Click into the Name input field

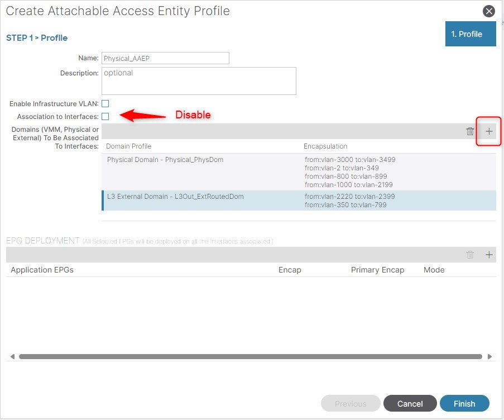coord(165,58)
